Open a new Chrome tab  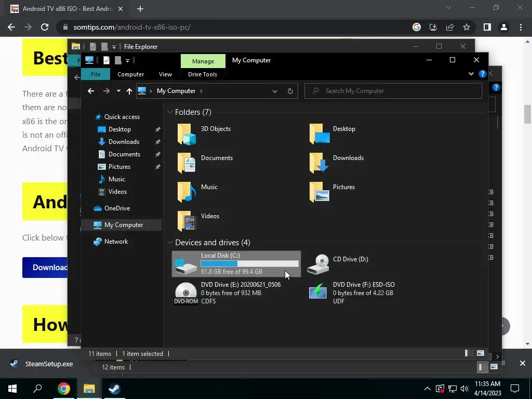(x=140, y=9)
